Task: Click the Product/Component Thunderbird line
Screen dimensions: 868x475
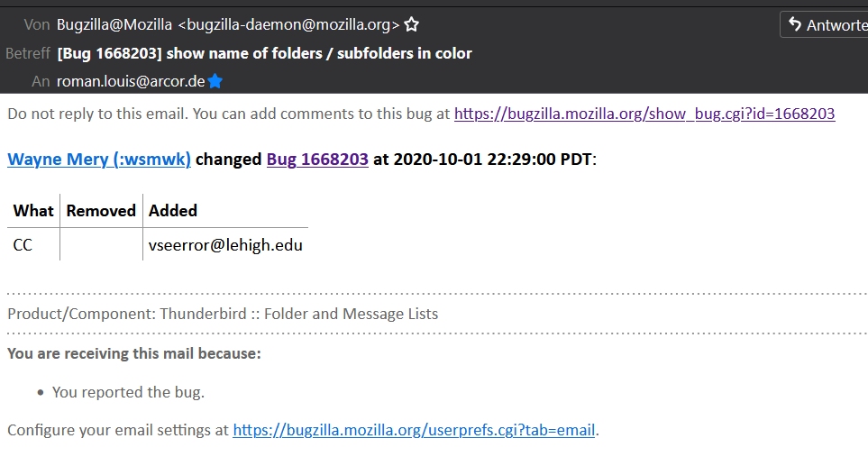Action: (223, 314)
